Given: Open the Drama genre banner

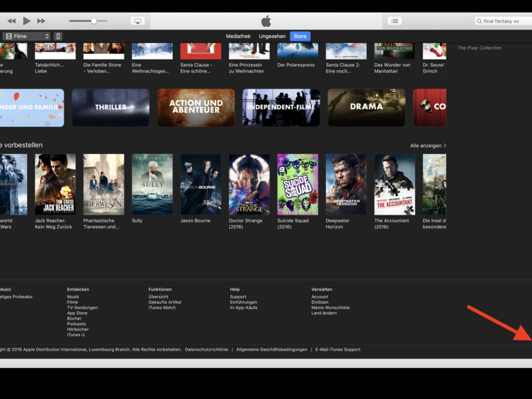Looking at the screenshot, I should click(x=366, y=108).
